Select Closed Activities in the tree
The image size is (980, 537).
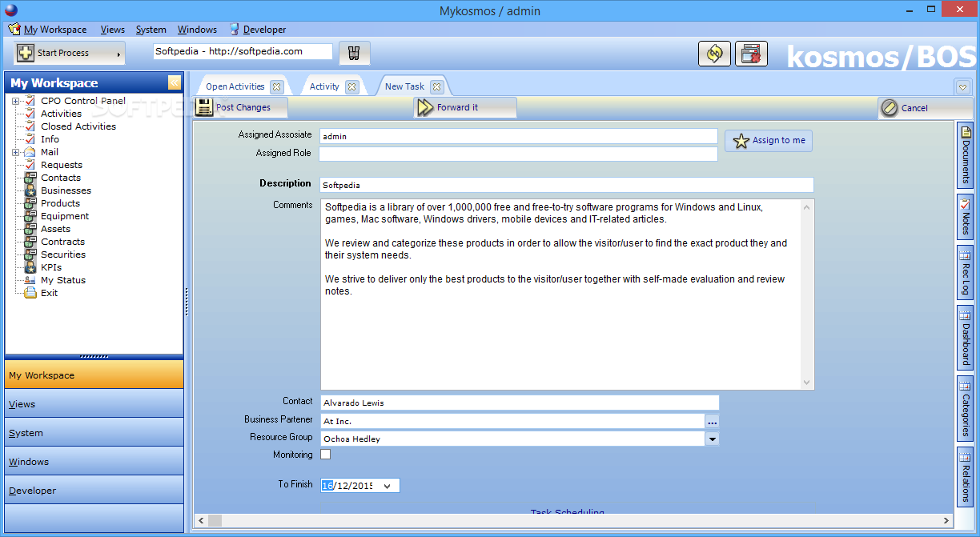click(x=78, y=126)
